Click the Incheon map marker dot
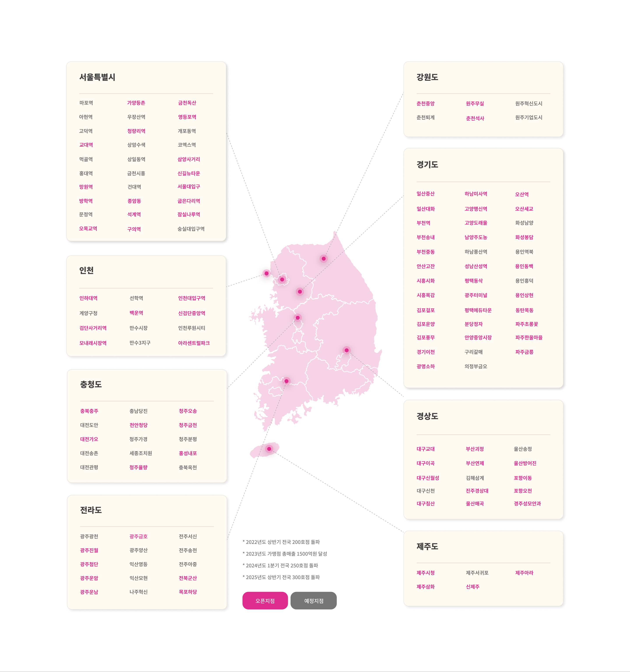The image size is (630, 672). 266,273
